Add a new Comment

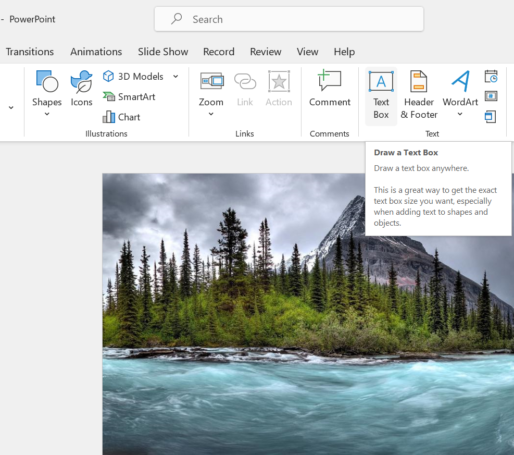(329, 89)
